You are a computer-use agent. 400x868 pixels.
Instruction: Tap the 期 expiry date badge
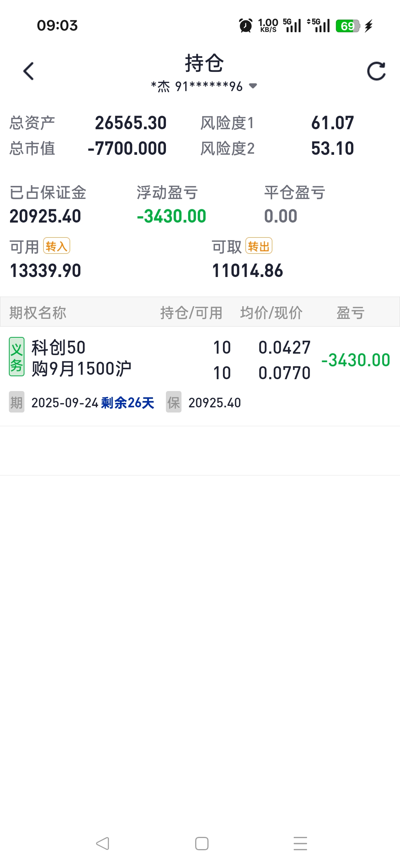pos(17,402)
